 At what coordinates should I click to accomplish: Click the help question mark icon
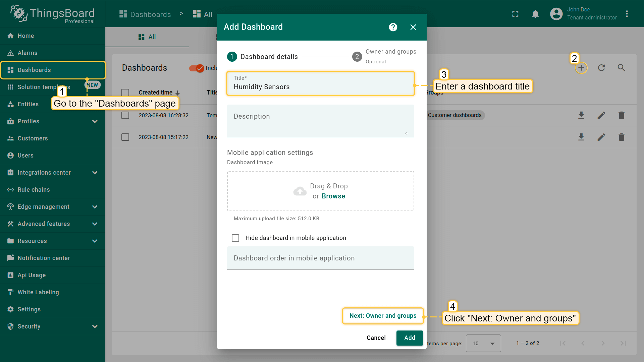tap(393, 27)
